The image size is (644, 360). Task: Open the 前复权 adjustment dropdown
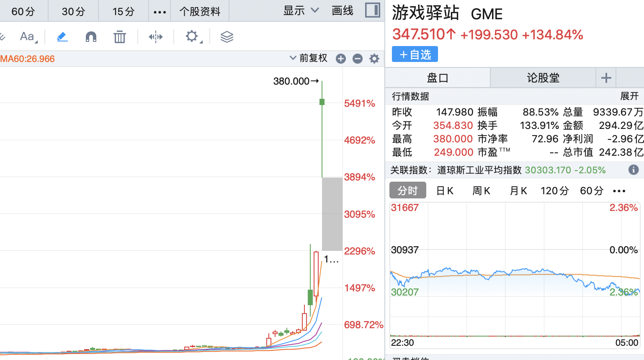[x=309, y=58]
